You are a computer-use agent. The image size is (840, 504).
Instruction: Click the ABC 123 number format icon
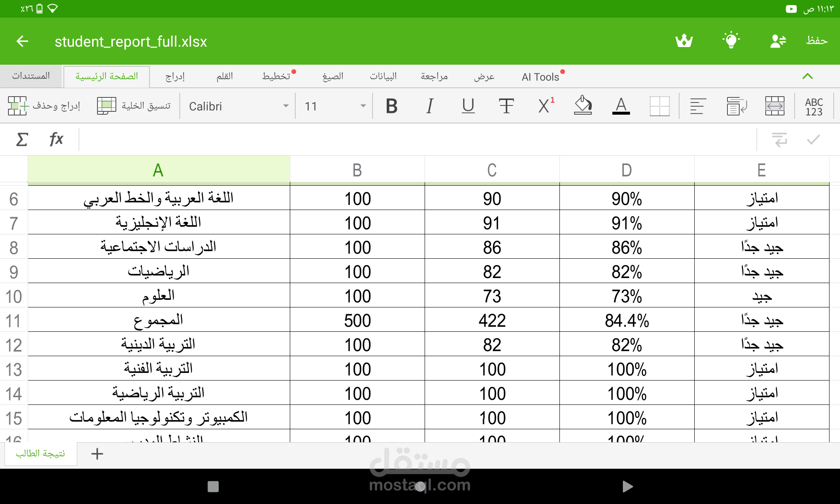click(814, 107)
